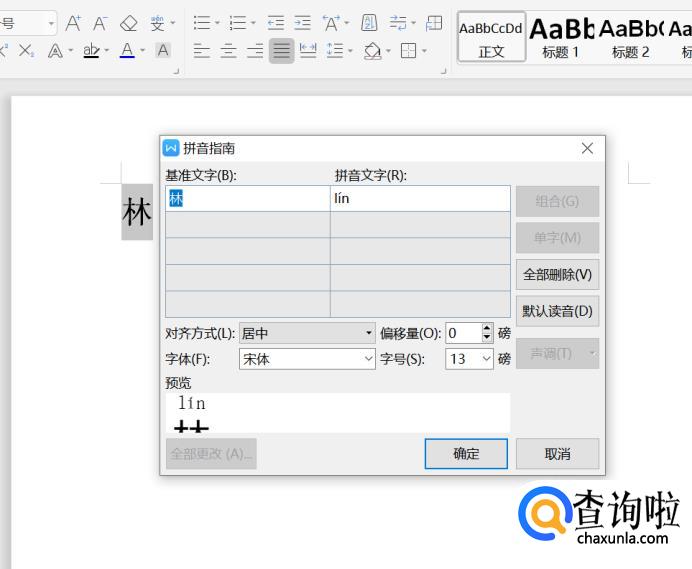Click the line spacing icon
Viewport: 692px width, 569px height.
click(335, 50)
